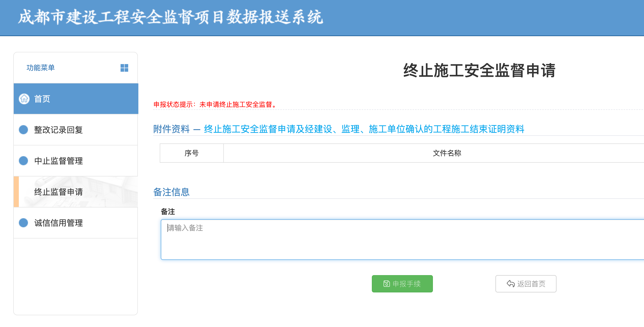The image size is (644, 327).
Task: Click the orange bar beside 终止监督申请
Action: pyautogui.click(x=16, y=192)
